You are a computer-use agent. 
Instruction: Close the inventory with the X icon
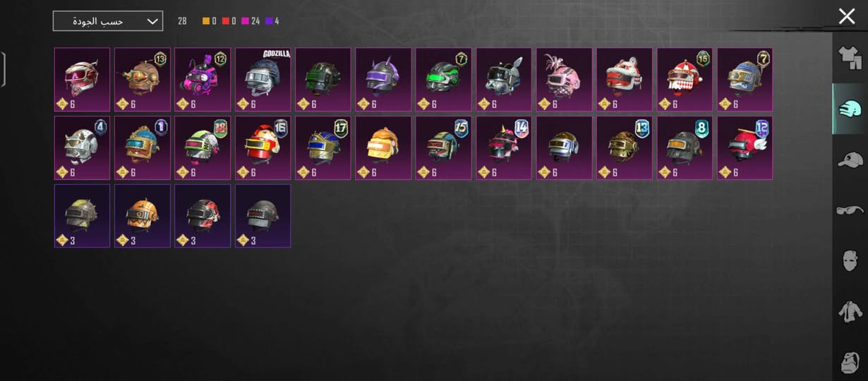847,16
